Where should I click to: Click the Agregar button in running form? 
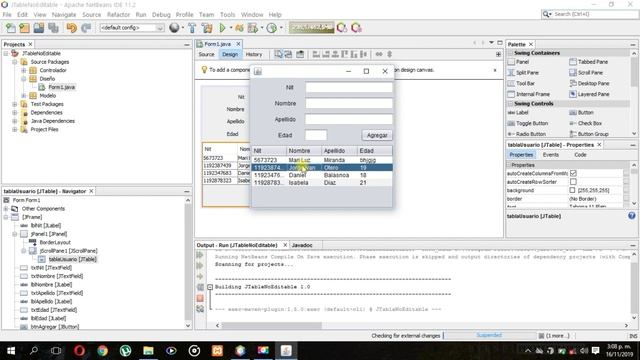pos(377,135)
